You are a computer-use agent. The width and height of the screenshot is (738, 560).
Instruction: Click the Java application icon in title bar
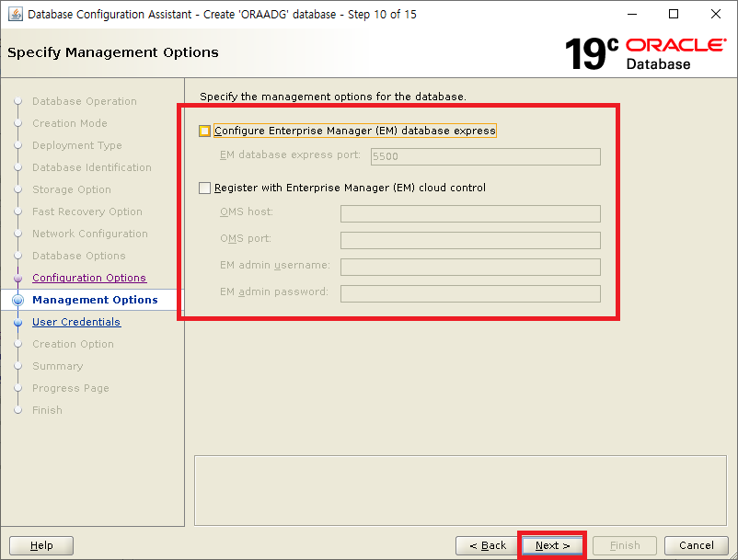click(x=15, y=14)
